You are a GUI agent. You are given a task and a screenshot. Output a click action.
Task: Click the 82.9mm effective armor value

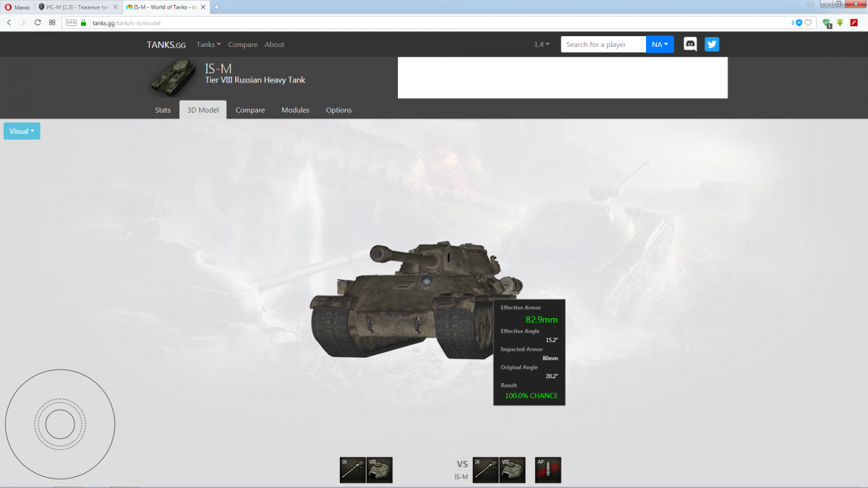point(542,320)
